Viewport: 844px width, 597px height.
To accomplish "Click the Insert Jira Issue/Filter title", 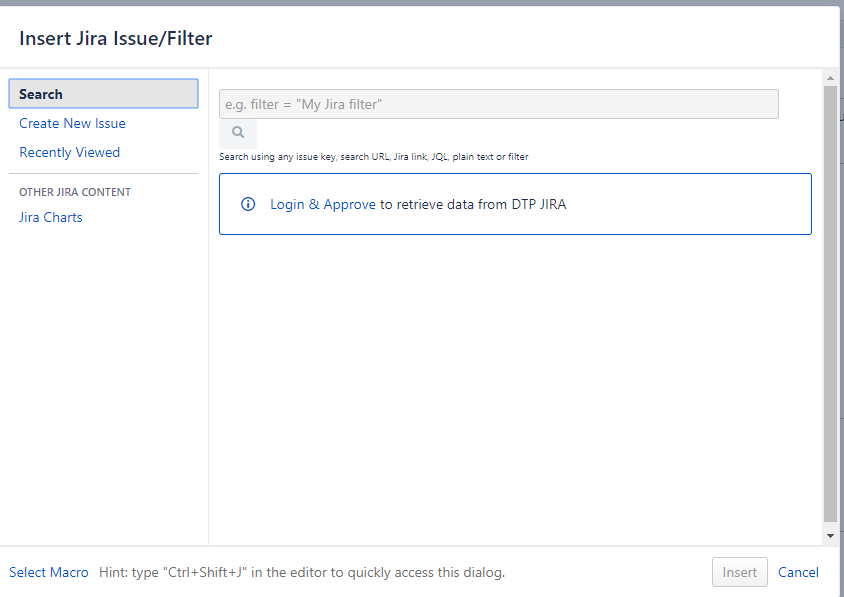I will point(116,38).
